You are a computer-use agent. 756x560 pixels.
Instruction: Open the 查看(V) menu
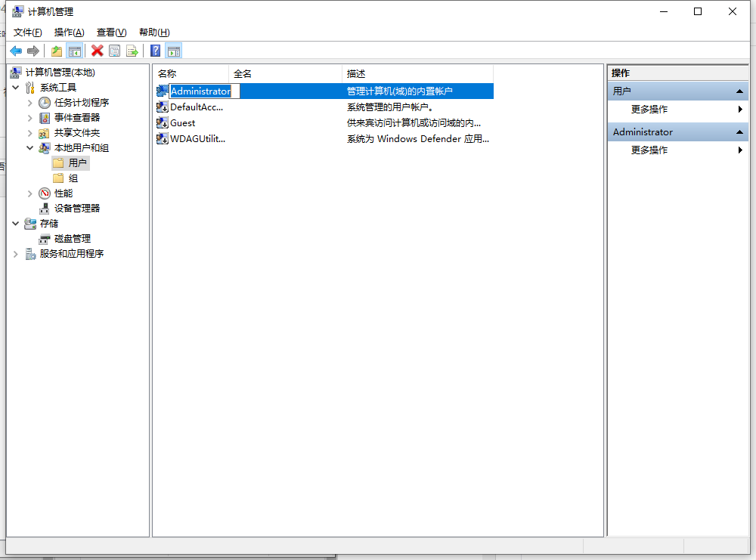(x=111, y=32)
